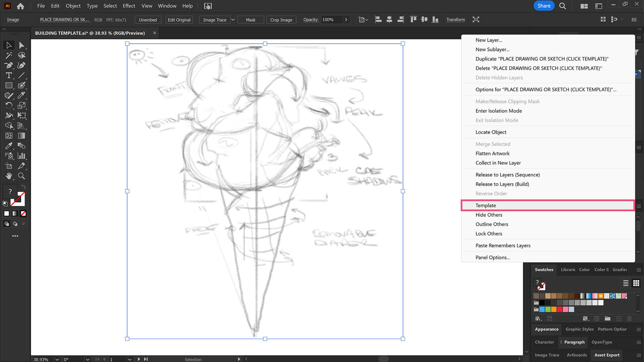Open the search magnifier in top bar
644x362 pixels.
[x=562, y=6]
